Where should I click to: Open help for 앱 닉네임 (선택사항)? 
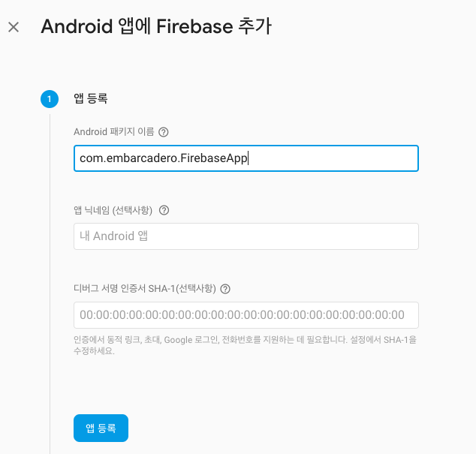click(164, 210)
